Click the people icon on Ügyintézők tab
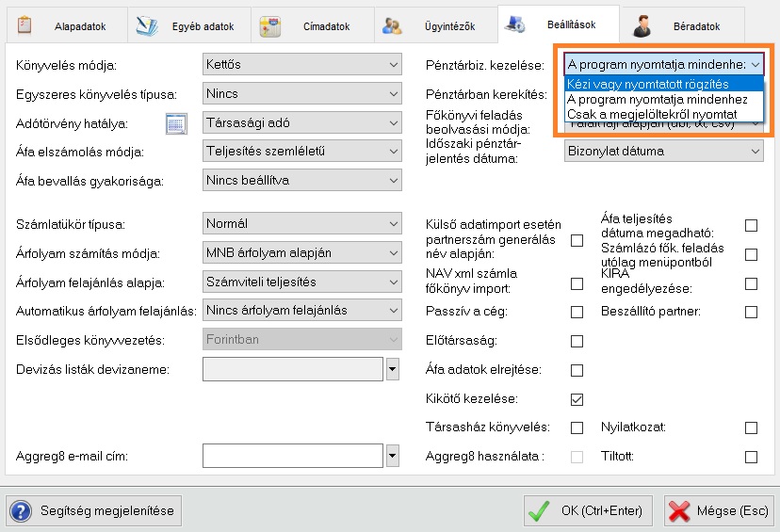 pos(393,26)
